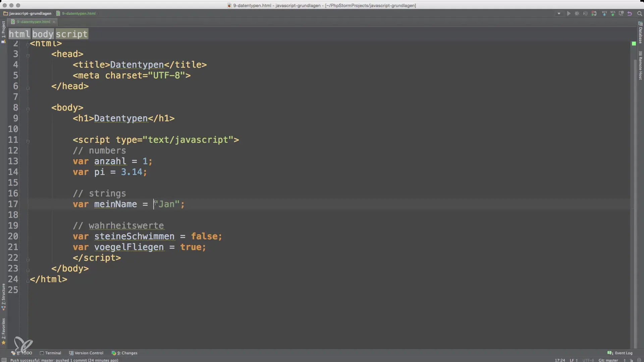Click javascript-grundlagen in the navigation bar
The width and height of the screenshot is (644, 362).
coord(28,14)
